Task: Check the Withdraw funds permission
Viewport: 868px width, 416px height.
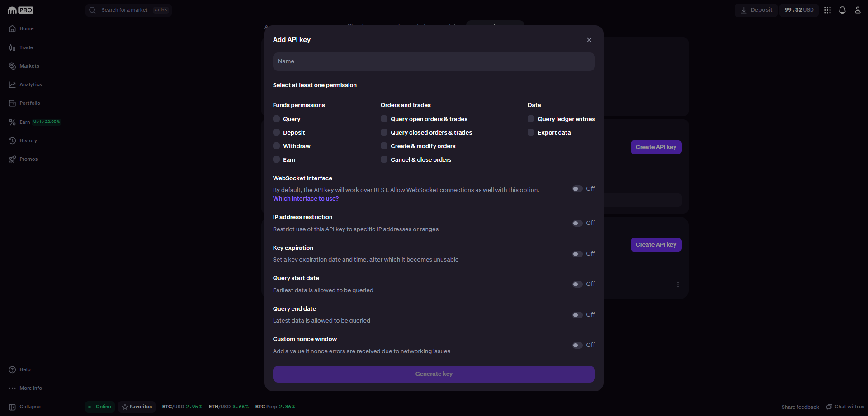Action: (276, 146)
